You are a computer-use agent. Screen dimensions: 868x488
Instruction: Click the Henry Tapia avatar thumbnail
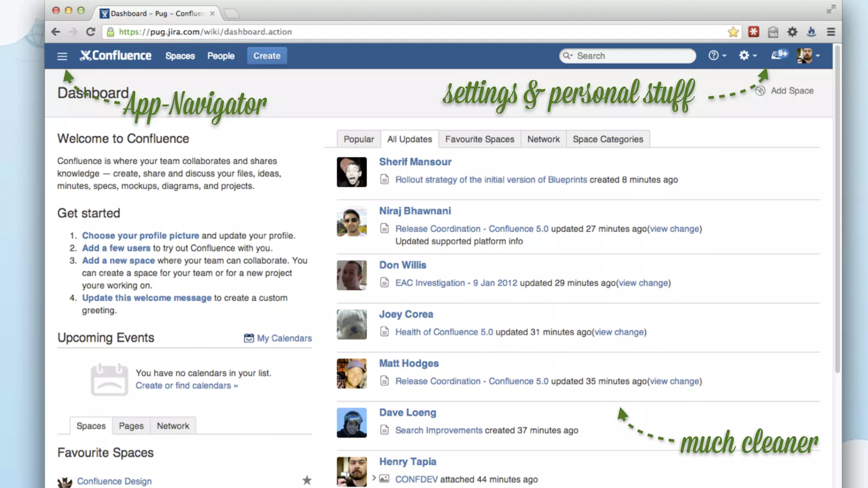point(352,472)
